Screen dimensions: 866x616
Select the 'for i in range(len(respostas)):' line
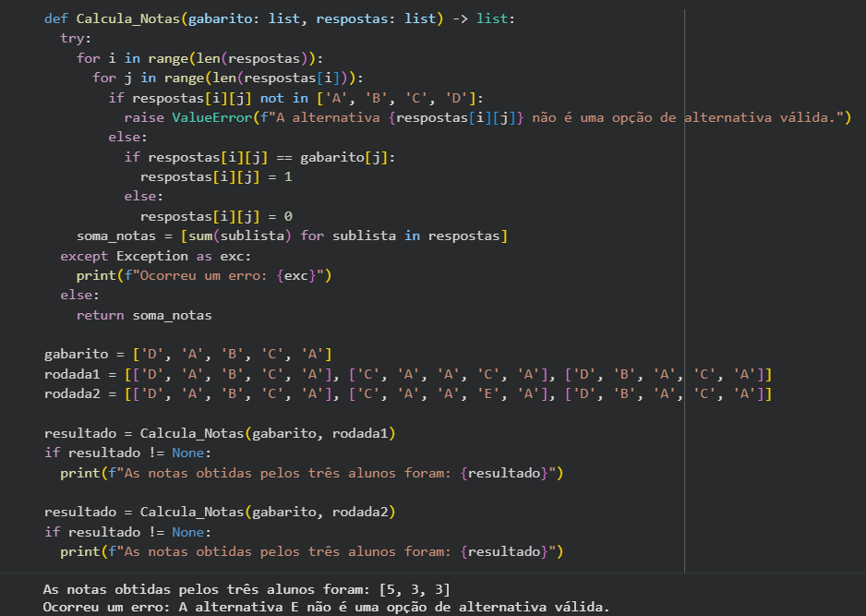tap(200, 58)
